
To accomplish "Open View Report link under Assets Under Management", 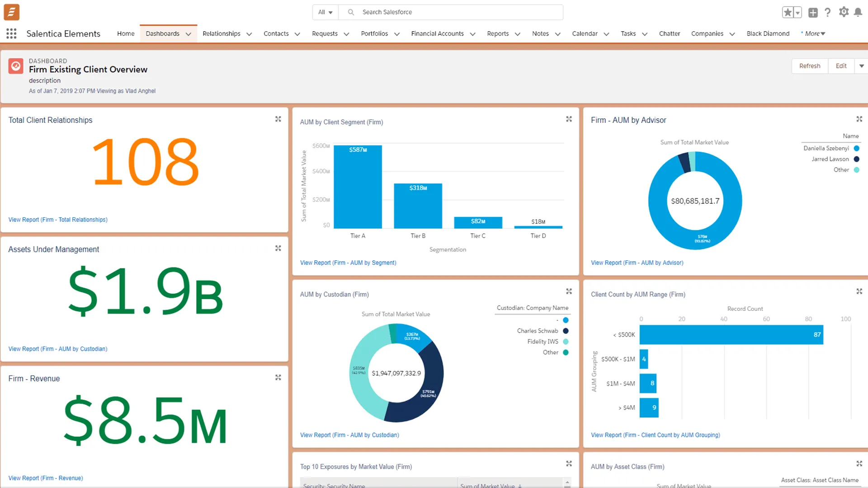I will click(x=58, y=349).
